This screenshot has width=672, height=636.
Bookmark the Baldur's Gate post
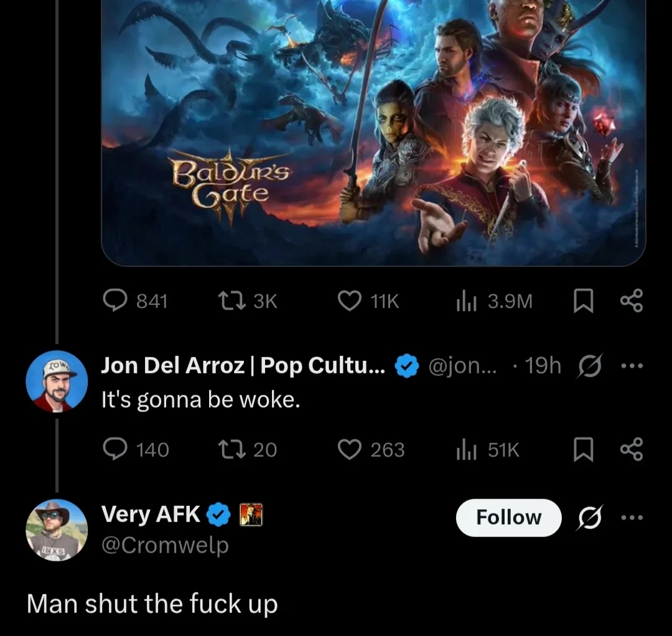click(582, 302)
